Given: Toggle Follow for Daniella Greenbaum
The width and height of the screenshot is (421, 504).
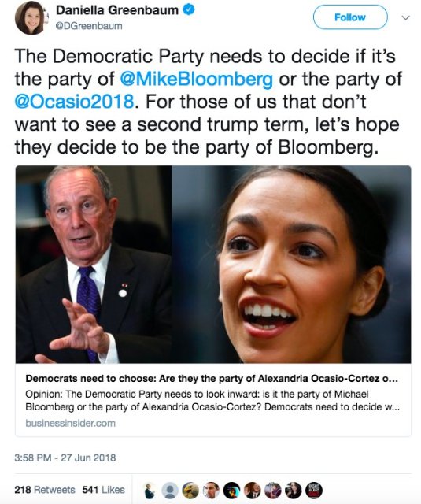Looking at the screenshot, I should 350,17.
